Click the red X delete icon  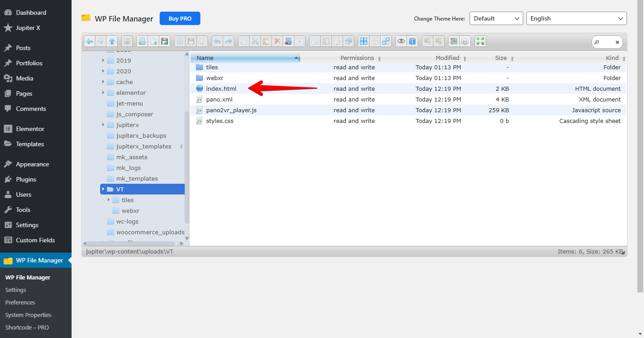pyautogui.click(x=277, y=41)
